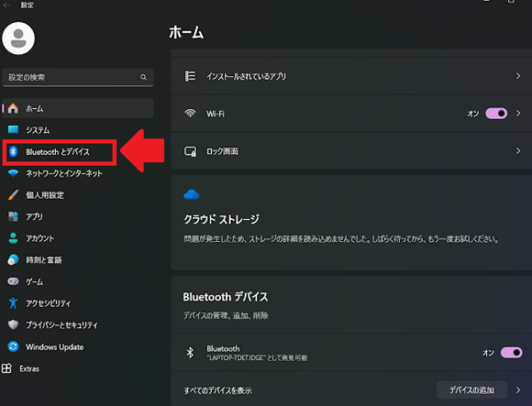Expand the show all devices chevron
The height and width of the screenshot is (406, 532).
click(x=518, y=390)
